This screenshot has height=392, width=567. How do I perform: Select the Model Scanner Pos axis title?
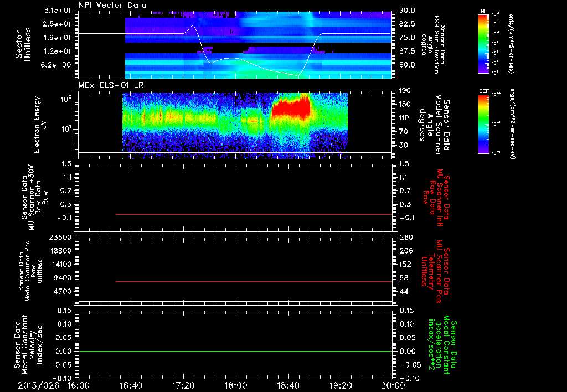30,272
